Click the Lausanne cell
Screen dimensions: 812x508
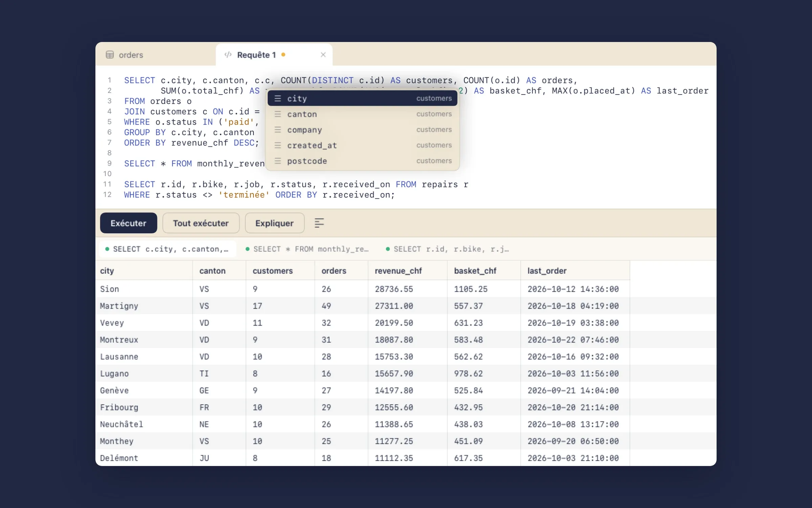(x=144, y=357)
